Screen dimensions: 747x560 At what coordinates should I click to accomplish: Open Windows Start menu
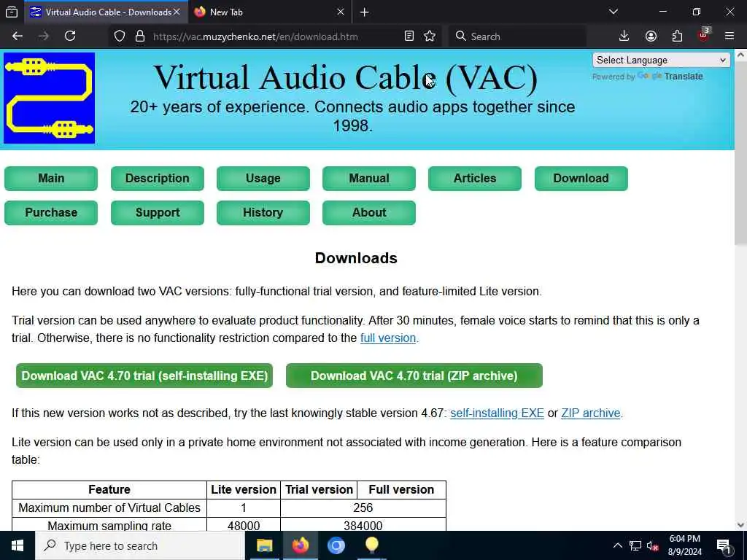click(x=18, y=545)
